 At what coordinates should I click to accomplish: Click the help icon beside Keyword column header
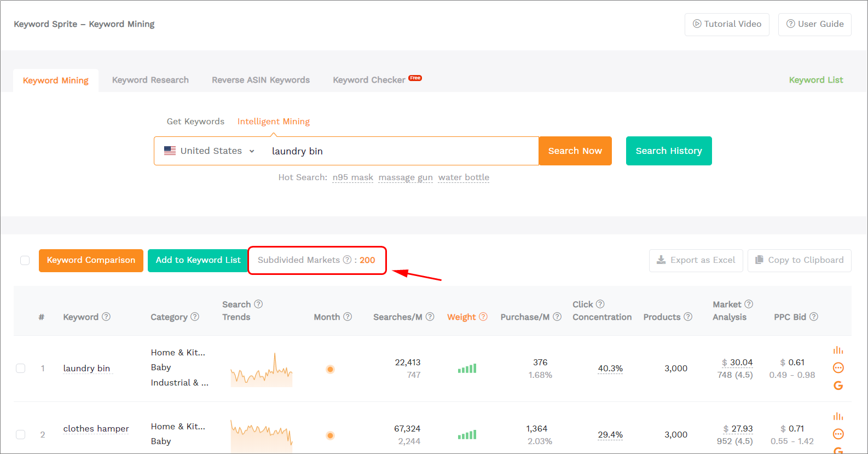point(106,317)
